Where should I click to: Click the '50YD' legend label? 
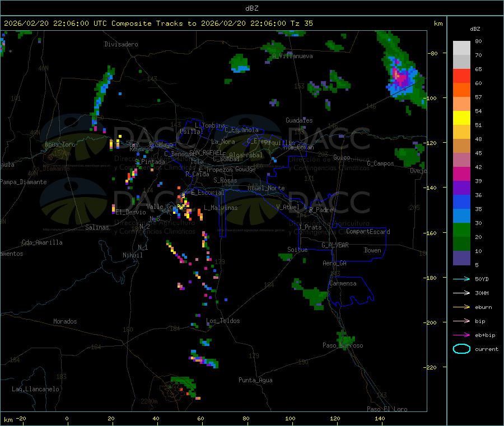click(482, 279)
